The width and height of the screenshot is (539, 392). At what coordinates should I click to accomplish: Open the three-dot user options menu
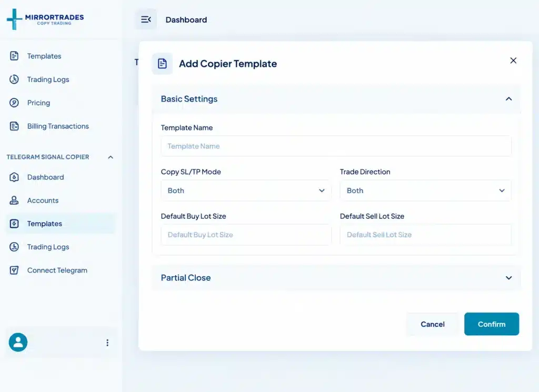click(x=107, y=343)
